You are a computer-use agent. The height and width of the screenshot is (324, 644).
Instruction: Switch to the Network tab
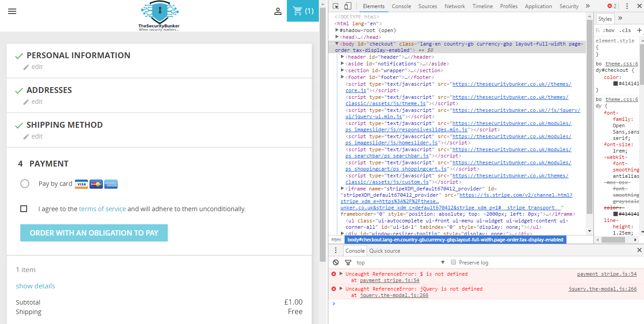tap(455, 6)
